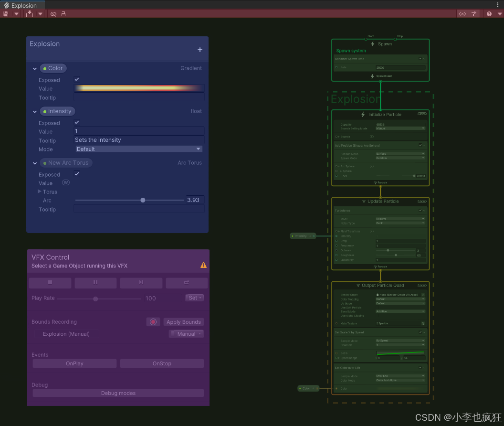The width and height of the screenshot is (504, 426).
Task: Open the help question mark icon
Action: coord(489,14)
